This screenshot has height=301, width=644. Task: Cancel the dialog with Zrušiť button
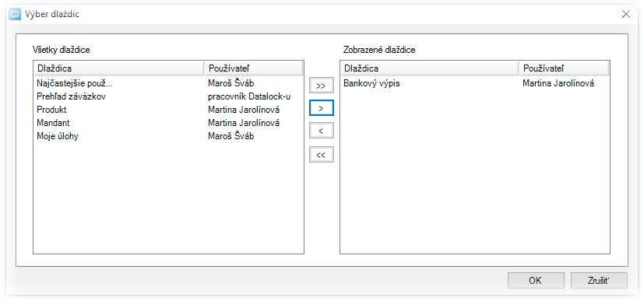(599, 281)
